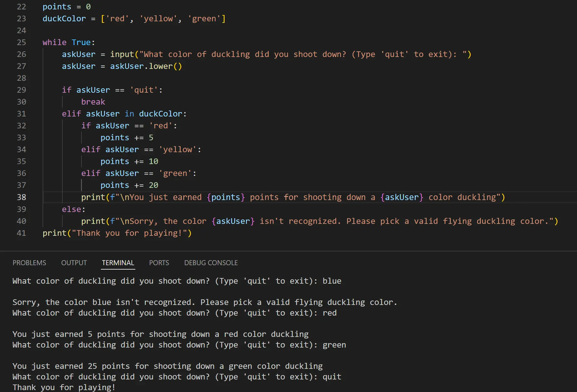Click the 'else:' line 39
Image resolution: width=577 pixels, height=392 pixels.
click(x=74, y=209)
